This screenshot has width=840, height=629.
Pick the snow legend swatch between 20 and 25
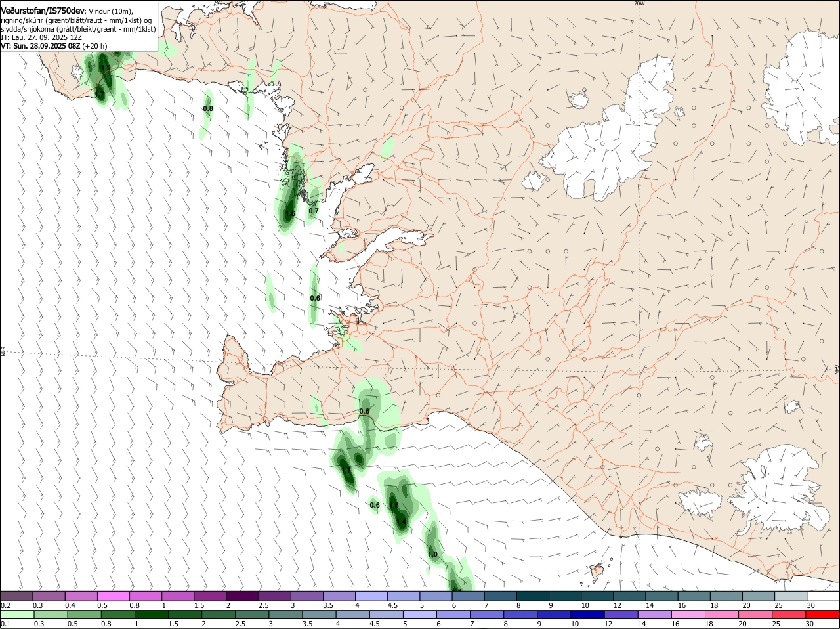[760, 596]
